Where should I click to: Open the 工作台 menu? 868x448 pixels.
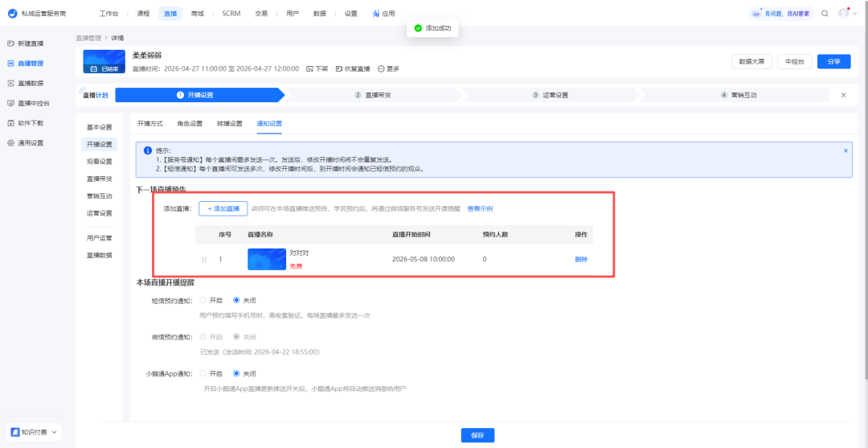[108, 14]
